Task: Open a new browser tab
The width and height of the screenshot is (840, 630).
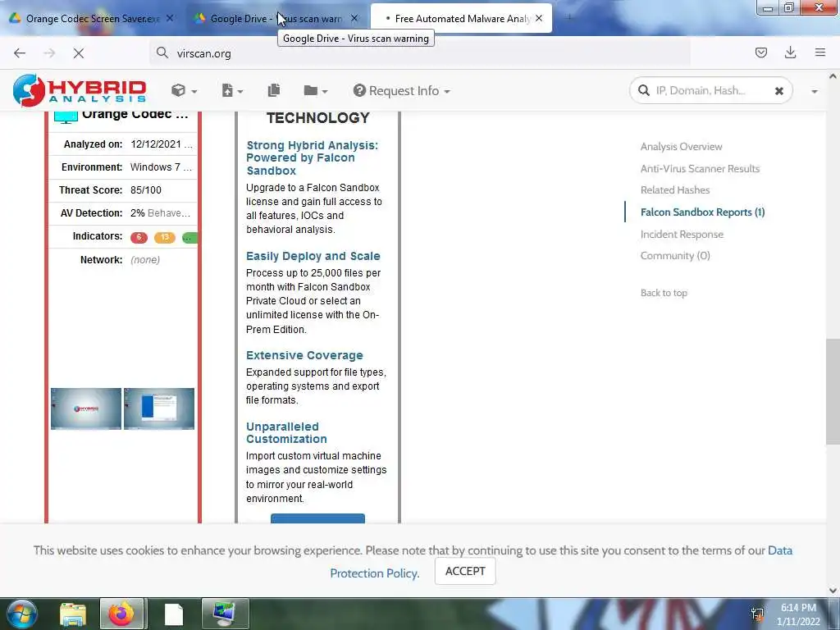Action: 569,18
